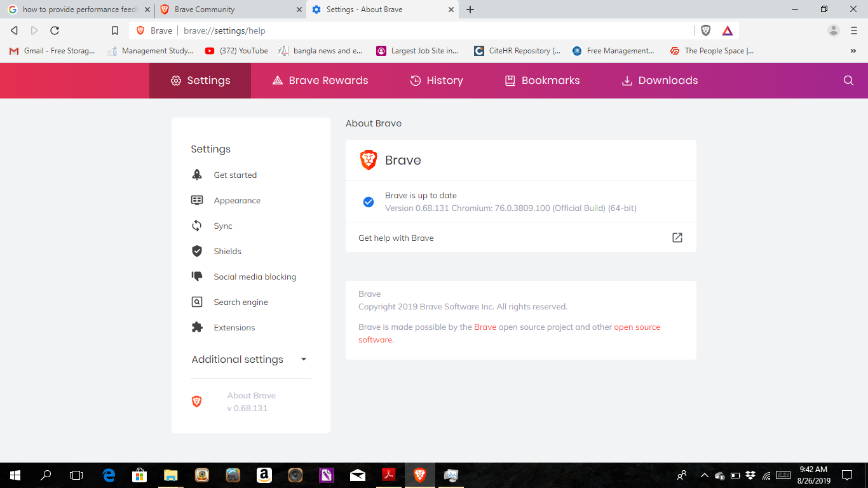Open the Downloads section tab
The height and width of the screenshot is (488, 868).
[x=660, y=81]
